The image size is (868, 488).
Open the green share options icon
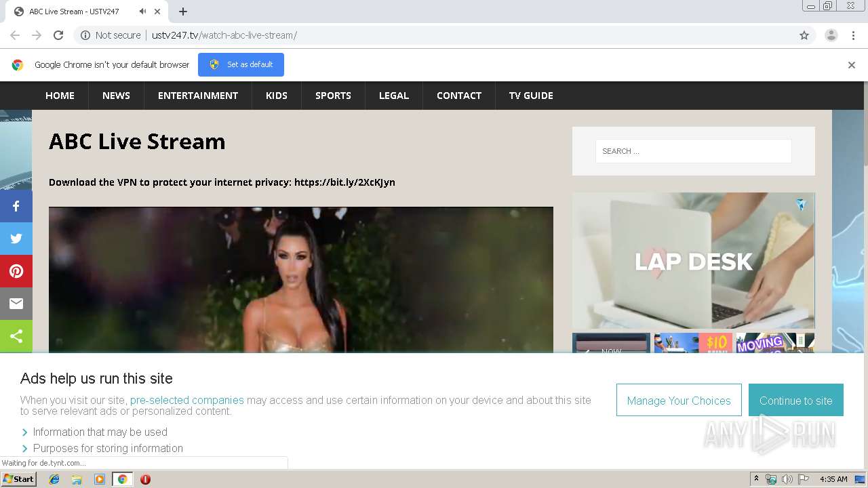[x=16, y=336]
